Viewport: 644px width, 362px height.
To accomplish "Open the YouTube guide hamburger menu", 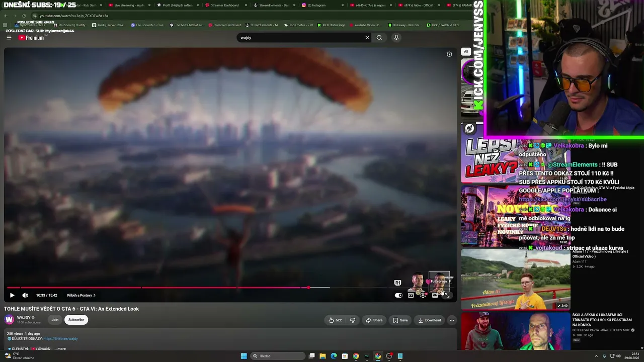I will tap(9, 38).
